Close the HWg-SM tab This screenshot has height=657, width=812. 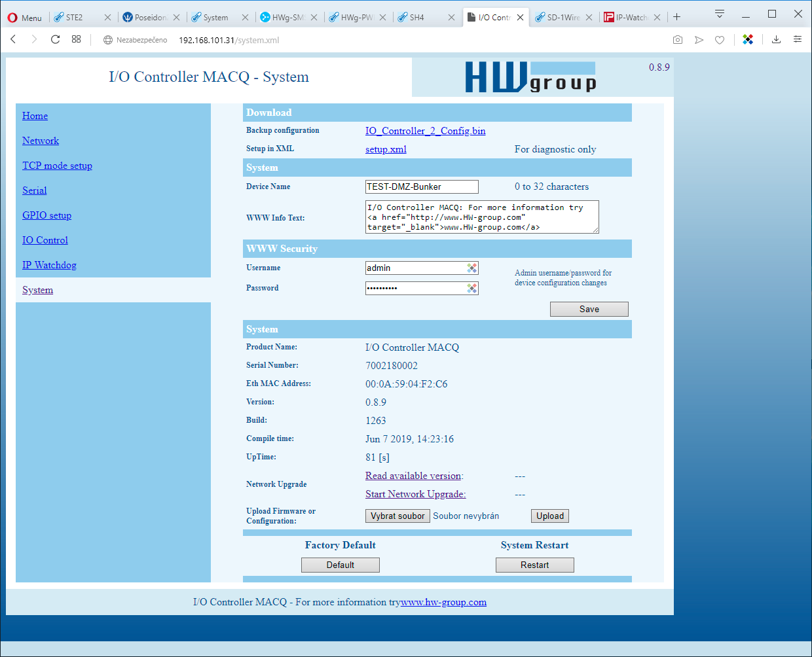click(314, 18)
